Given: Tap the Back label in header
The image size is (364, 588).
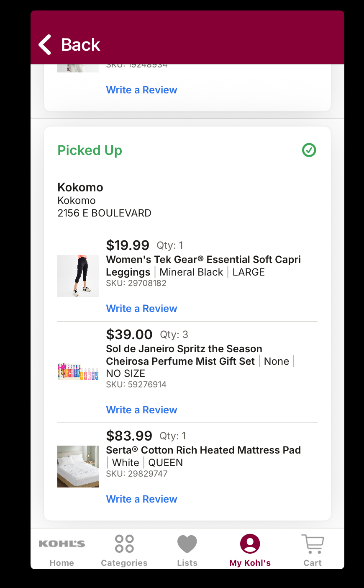Looking at the screenshot, I should click(81, 44).
